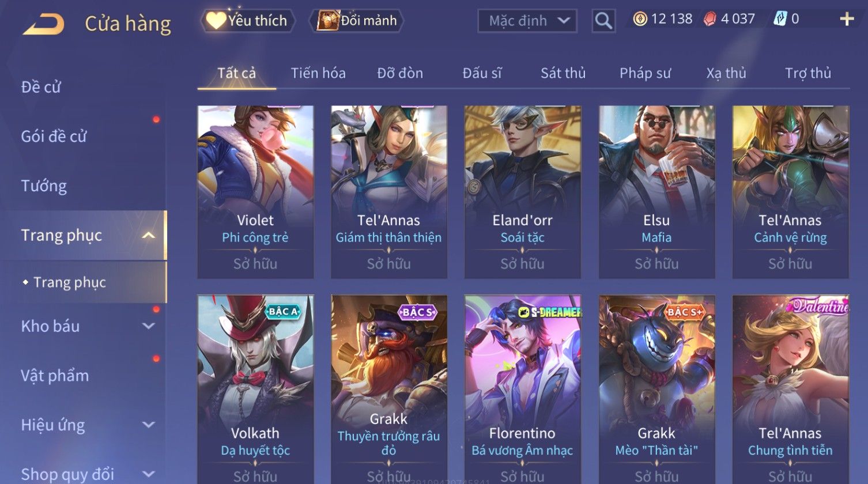Open Gói đề cử in sidebar
This screenshot has width=868, height=484.
point(54,137)
